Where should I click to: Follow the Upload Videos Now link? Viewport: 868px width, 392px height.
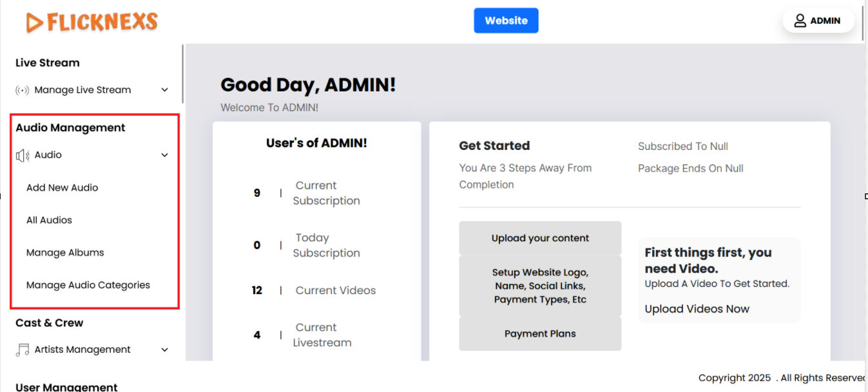[697, 309]
